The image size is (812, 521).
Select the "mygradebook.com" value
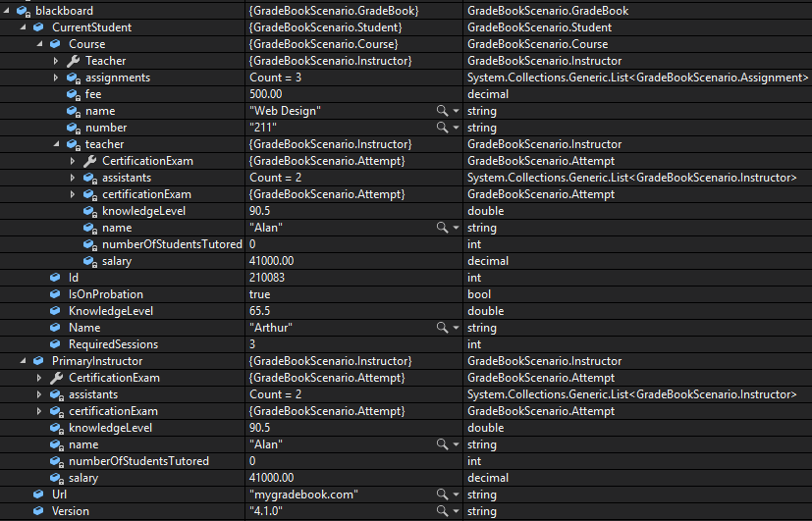(303, 495)
